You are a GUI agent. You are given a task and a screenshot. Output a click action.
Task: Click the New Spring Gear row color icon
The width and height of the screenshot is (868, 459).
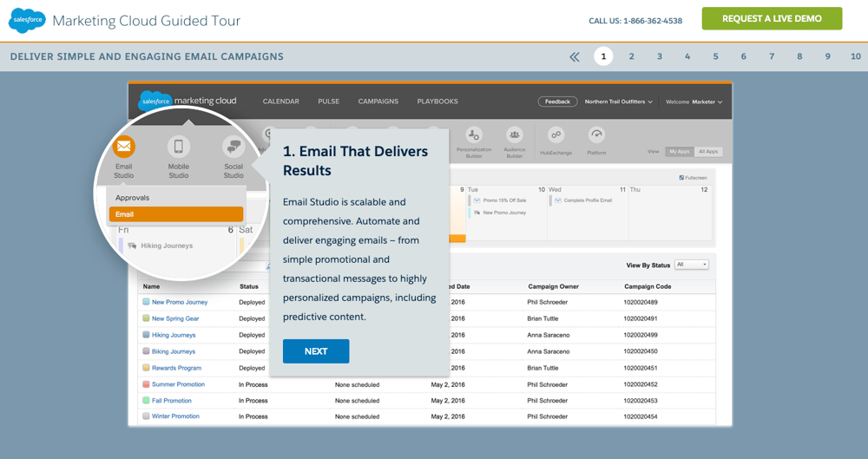(146, 318)
